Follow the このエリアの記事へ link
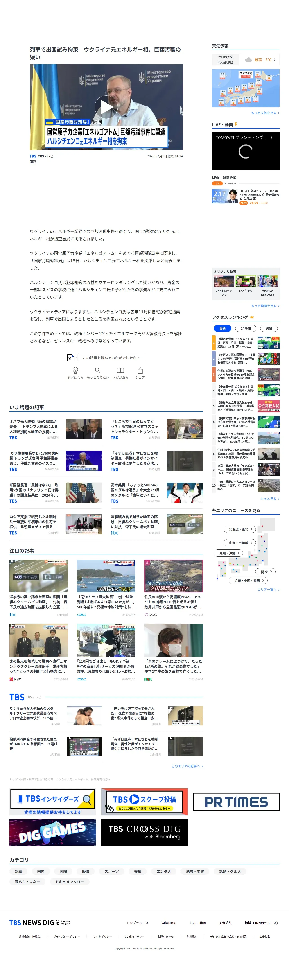Viewport: 289px width, 980px height. point(187,766)
